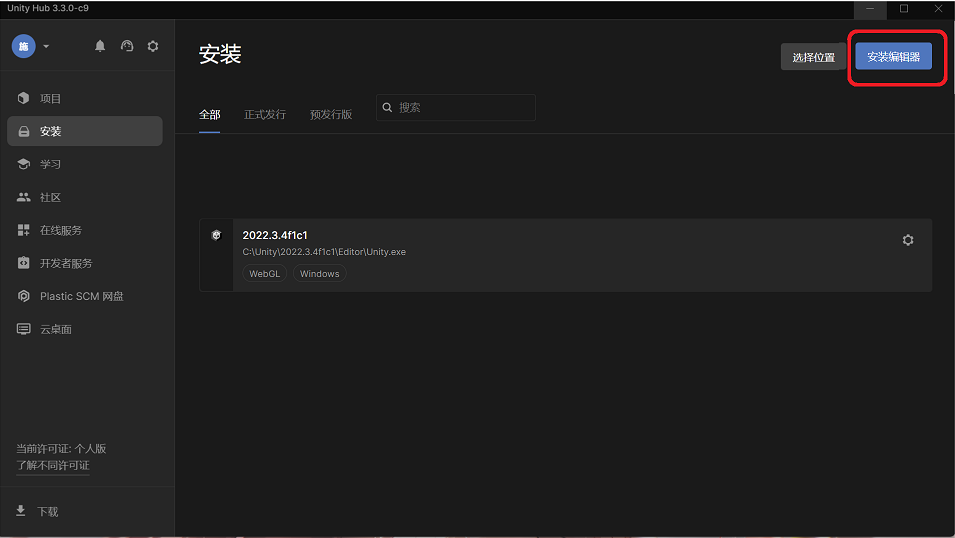Click the 搜索 input field
Image resolution: width=955 pixels, height=538 pixels.
456,107
